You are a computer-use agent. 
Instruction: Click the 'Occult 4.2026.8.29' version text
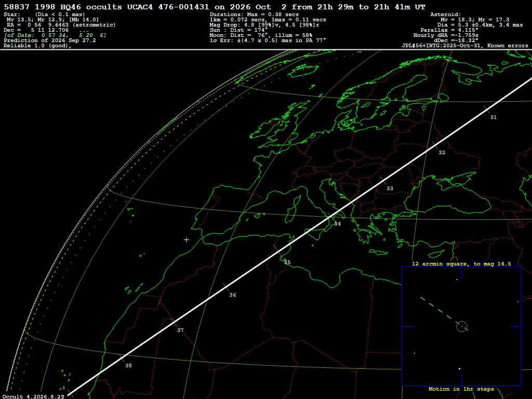[33, 396]
